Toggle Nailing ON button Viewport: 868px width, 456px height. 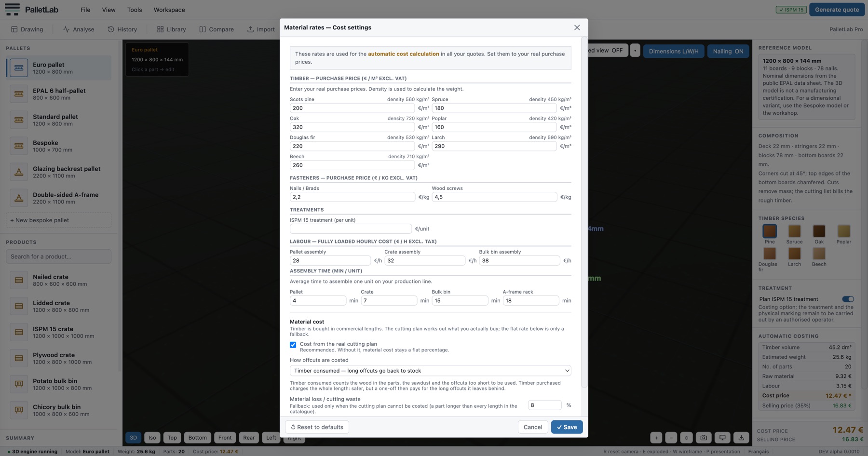coord(728,51)
